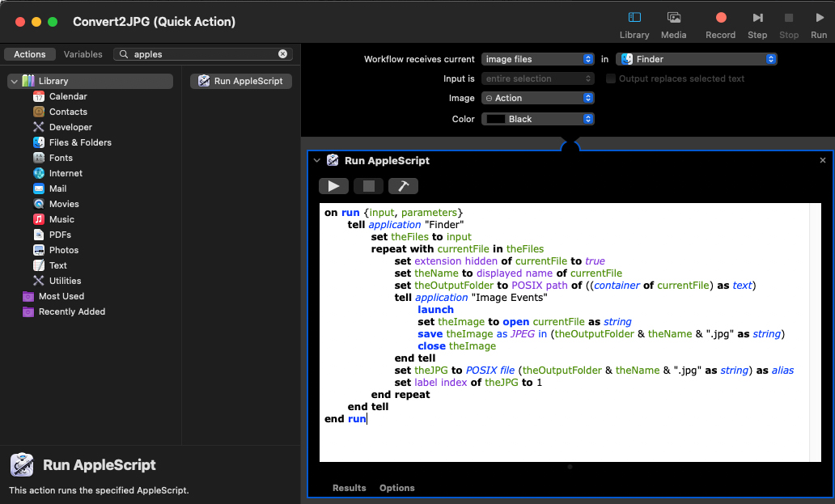The width and height of the screenshot is (835, 504).
Task: Click the 'end repeat' line in script
Action: coord(400,394)
